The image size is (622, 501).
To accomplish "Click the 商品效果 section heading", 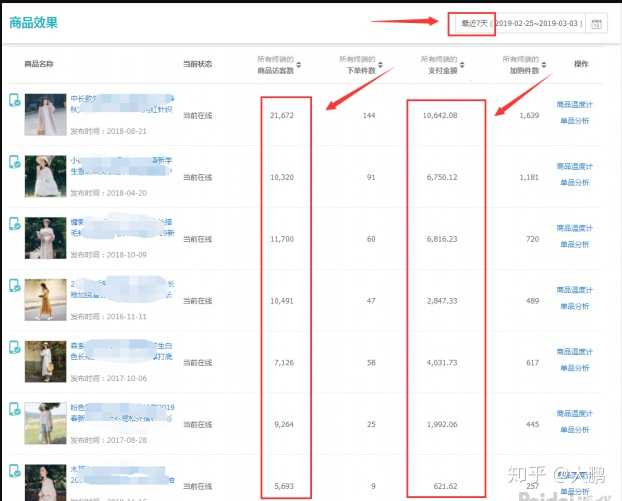I will point(33,21).
